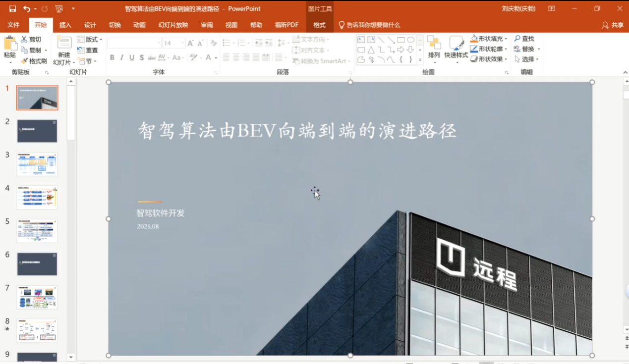Click the 查找 (Find) button
The image size is (629, 364).
(x=524, y=39)
